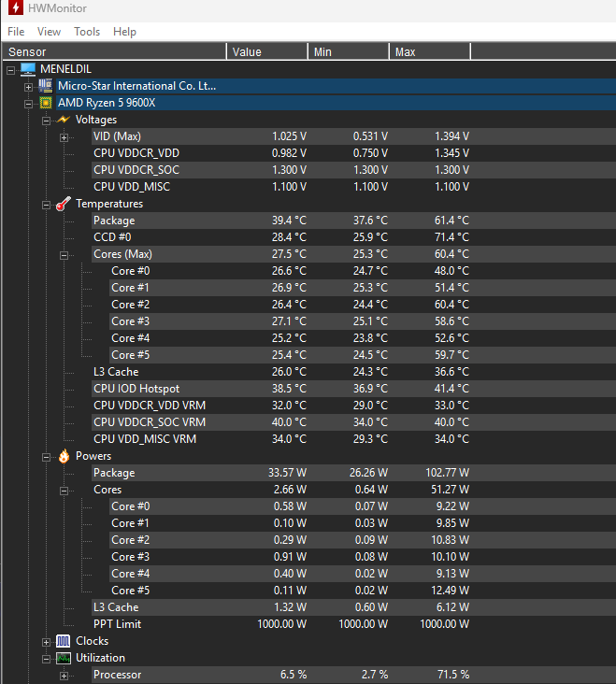The width and height of the screenshot is (616, 684).
Task: Click the 0.91 W value of Core #3
Action: tap(290, 557)
